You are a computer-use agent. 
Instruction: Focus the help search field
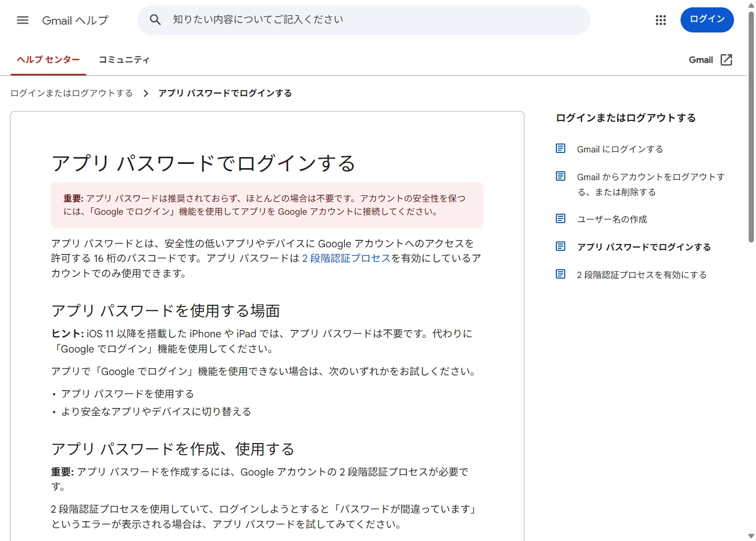tap(364, 20)
